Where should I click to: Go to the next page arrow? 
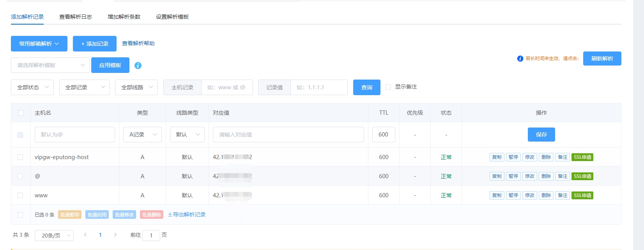tap(115, 235)
